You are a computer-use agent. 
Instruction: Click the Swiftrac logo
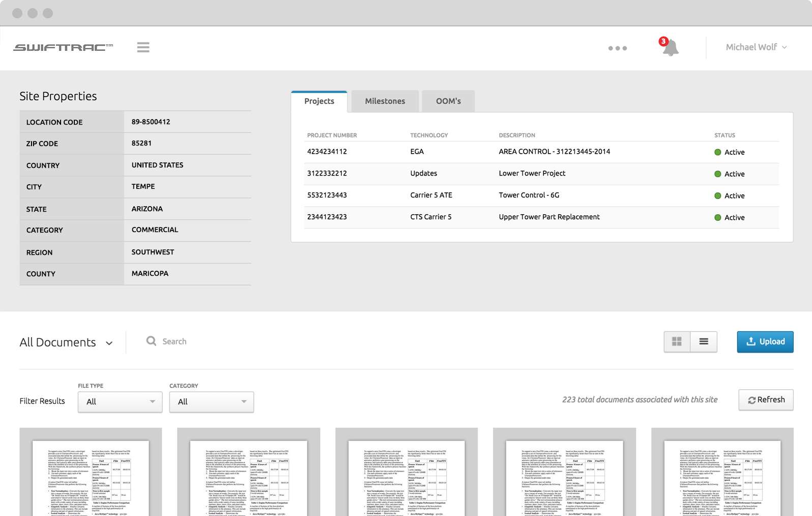click(63, 47)
